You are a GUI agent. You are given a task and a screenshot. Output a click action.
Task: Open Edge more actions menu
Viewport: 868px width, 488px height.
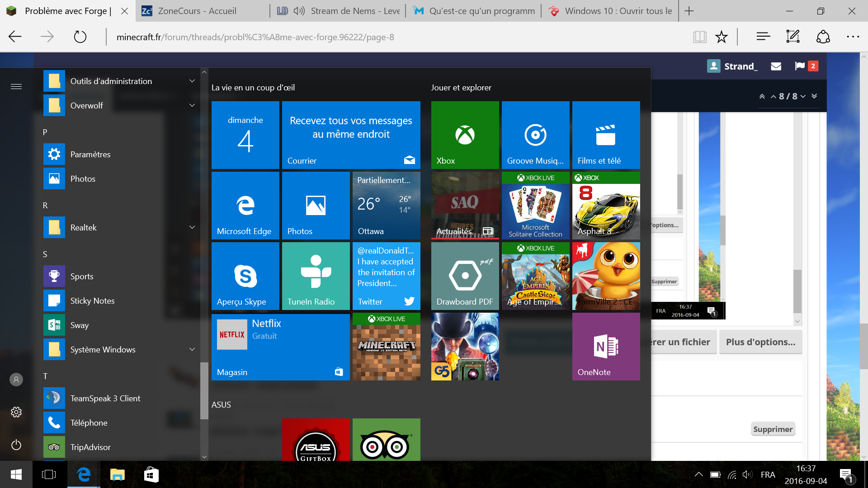[x=853, y=37]
